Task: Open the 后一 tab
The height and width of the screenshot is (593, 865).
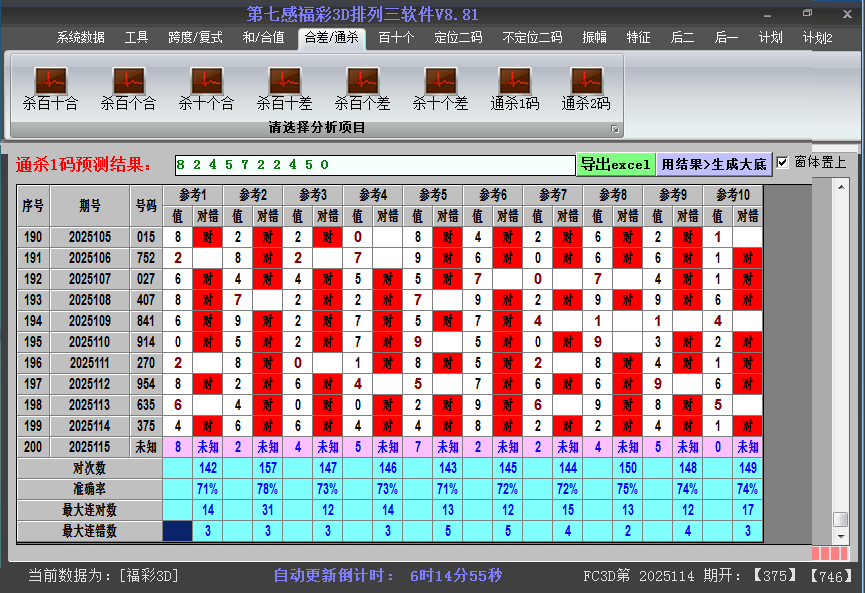Action: (727, 38)
